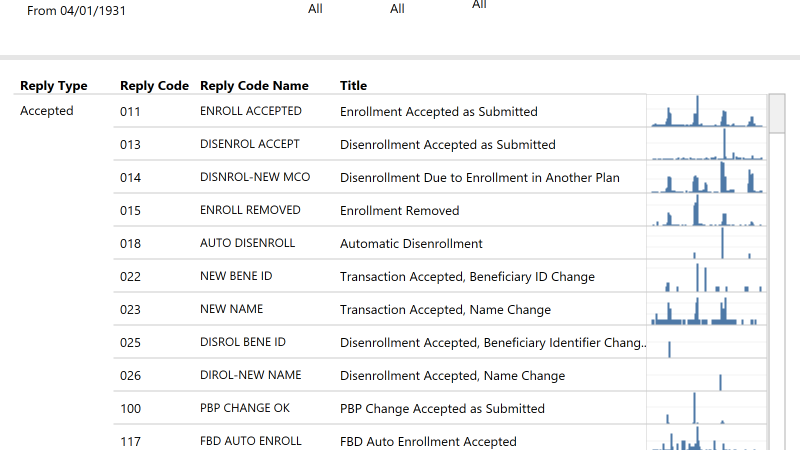The width and height of the screenshot is (800, 450).
Task: Click the sparkline for Disenrollment Accepted as Submitted
Action: (706, 145)
